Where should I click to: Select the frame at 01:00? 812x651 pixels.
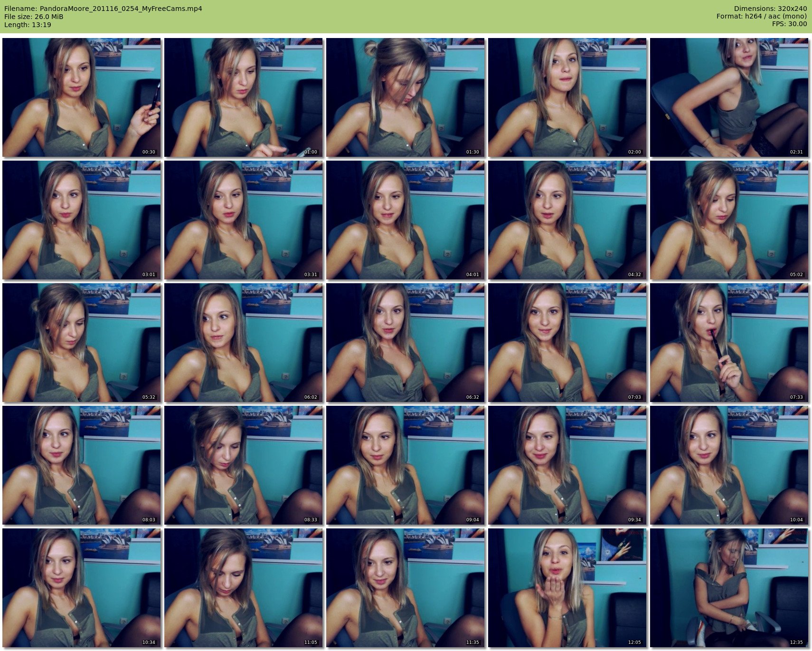tap(243, 97)
